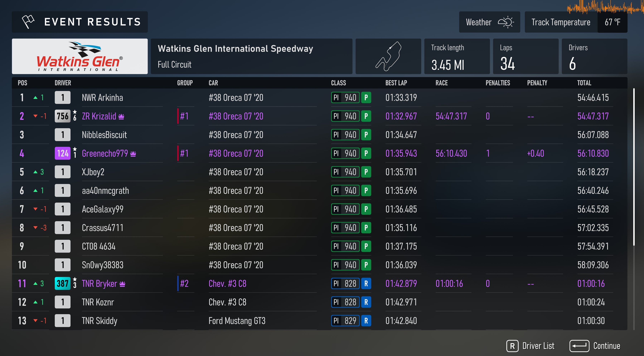This screenshot has width=644, height=356.
Task: Click the results list scrollbar
Action: click(x=634, y=167)
